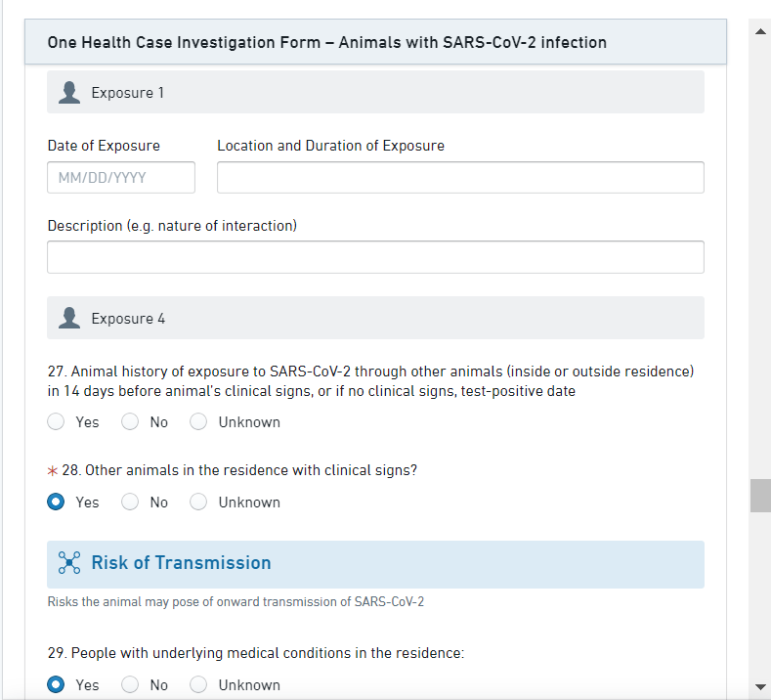Screen dimensions: 771x700
Task: Select Yes for underlying medical conditions question
Action: 57,684
